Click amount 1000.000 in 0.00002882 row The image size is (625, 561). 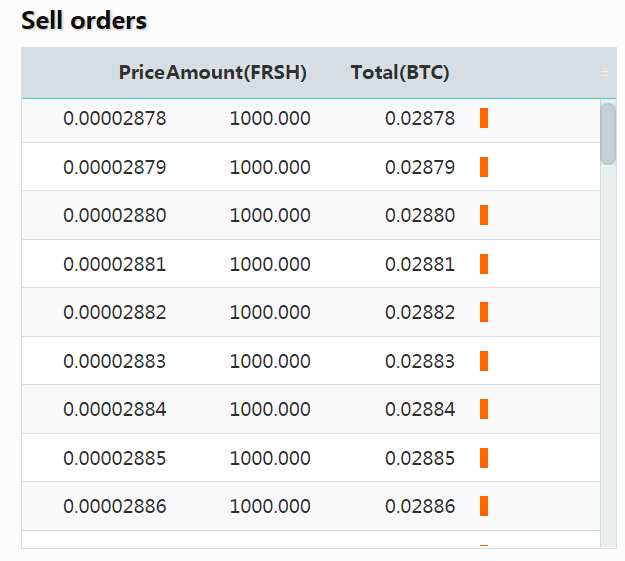[270, 313]
